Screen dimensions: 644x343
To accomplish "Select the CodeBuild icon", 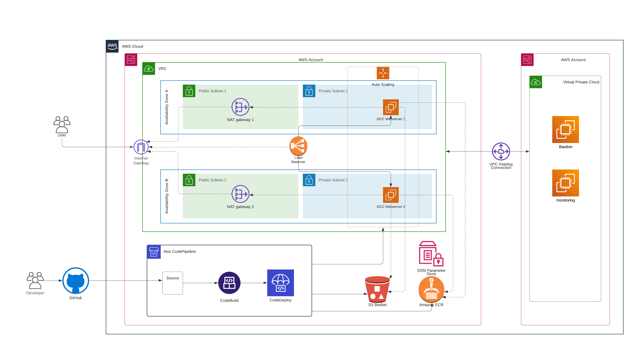I will 229,283.
